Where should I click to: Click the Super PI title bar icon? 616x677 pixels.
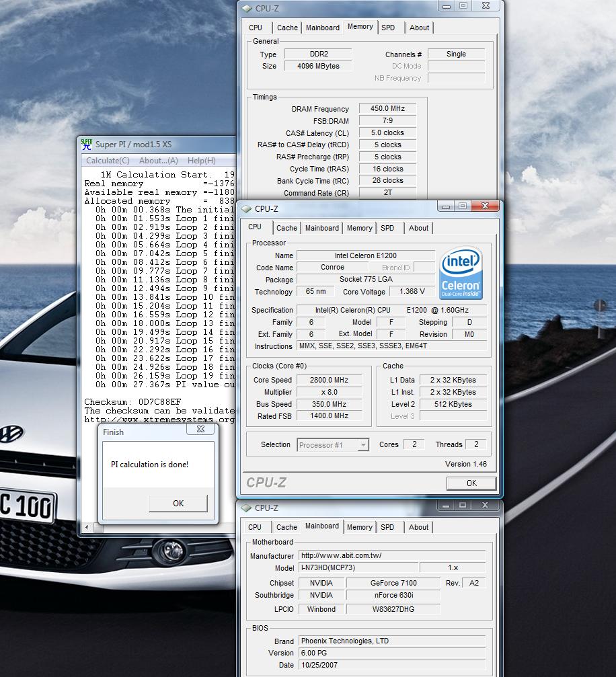(87, 145)
